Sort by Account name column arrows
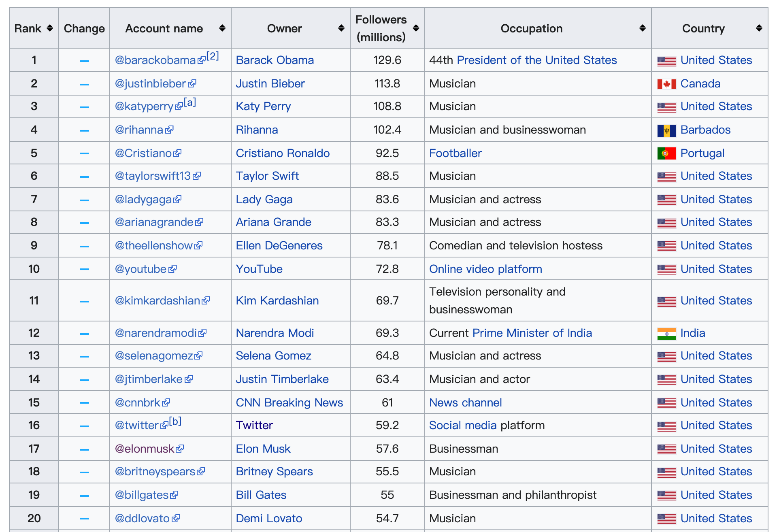The image size is (779, 532). (x=222, y=28)
